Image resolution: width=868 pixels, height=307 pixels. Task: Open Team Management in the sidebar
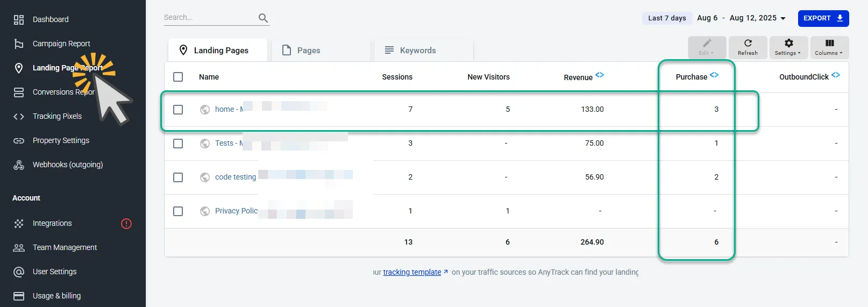65,247
